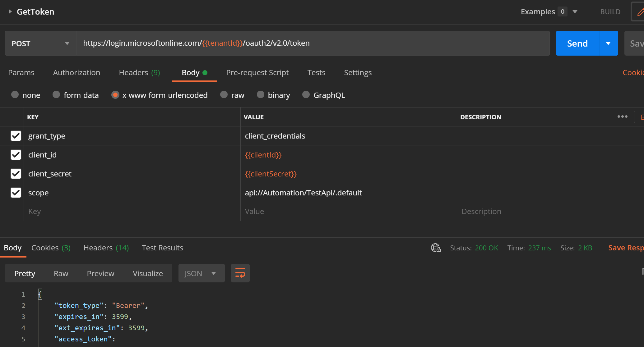Open the Pre-request Script tab
The image size is (644, 347).
pos(257,73)
